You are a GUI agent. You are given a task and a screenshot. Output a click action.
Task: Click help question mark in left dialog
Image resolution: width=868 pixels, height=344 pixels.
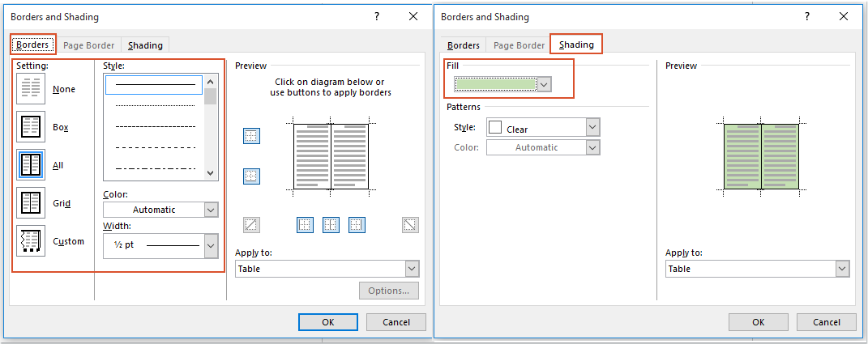pos(377,16)
